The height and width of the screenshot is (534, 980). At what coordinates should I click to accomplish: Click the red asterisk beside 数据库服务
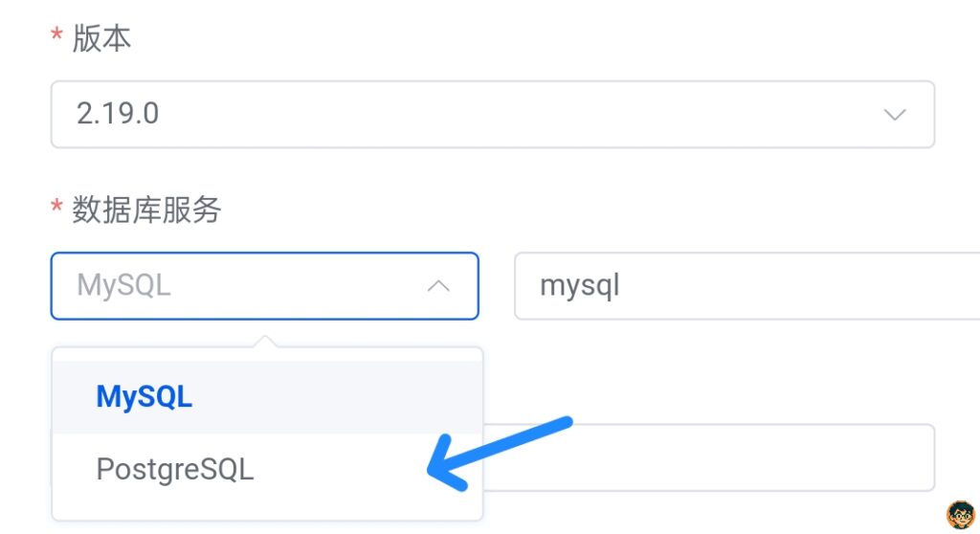(56, 206)
